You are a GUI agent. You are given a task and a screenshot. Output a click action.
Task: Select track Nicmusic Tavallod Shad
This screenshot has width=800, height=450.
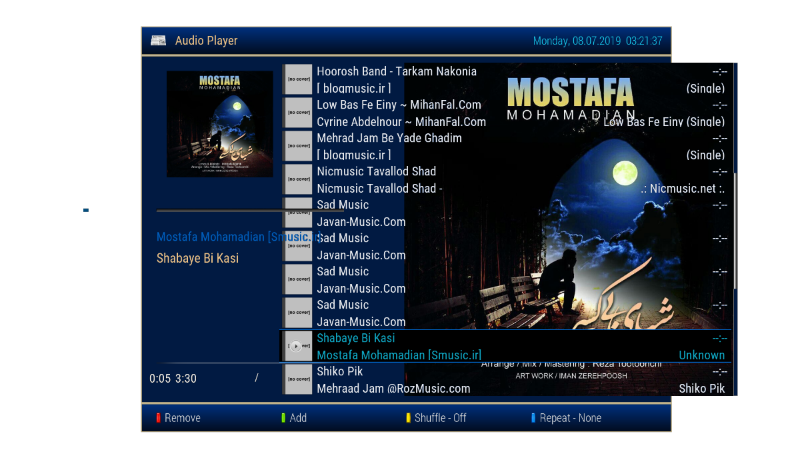[x=377, y=171]
